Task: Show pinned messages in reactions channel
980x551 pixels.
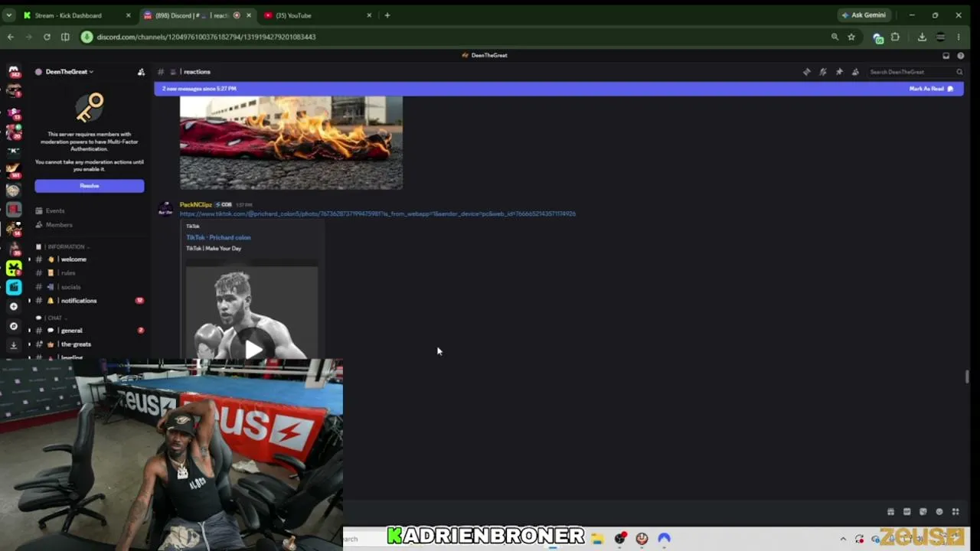Action: (x=839, y=72)
